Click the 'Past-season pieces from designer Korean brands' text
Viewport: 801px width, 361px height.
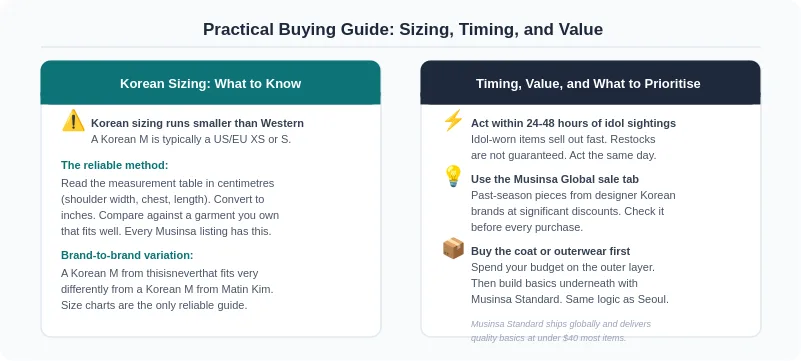coord(573,211)
